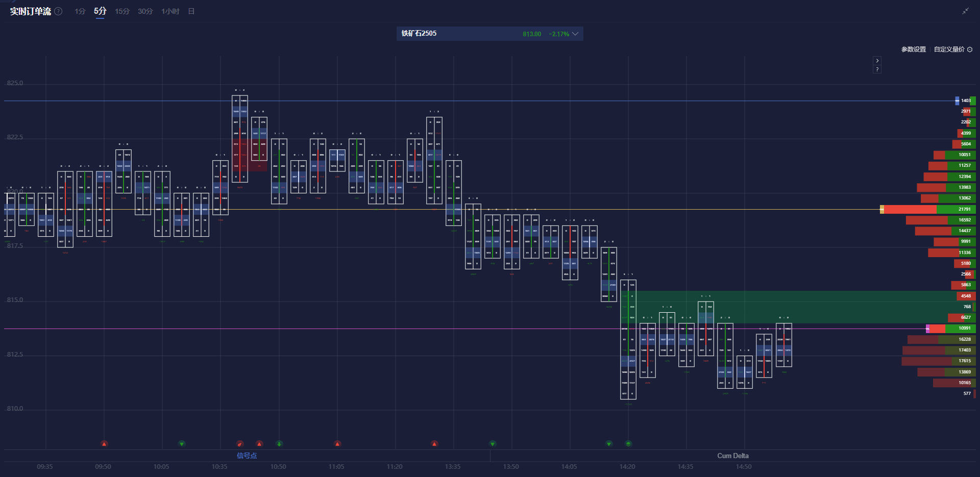This screenshot has height=477, width=980.
Task: Click the red up signal at 09:50
Action: 104,444
